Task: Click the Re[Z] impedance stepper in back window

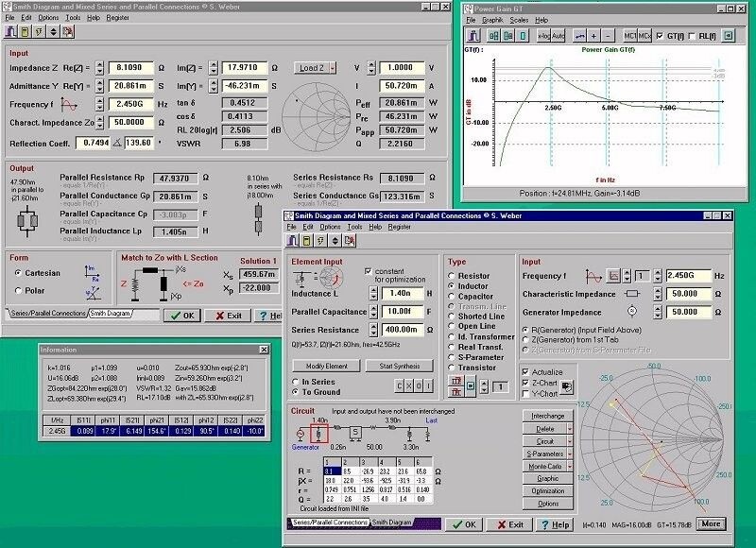Action: click(99, 68)
